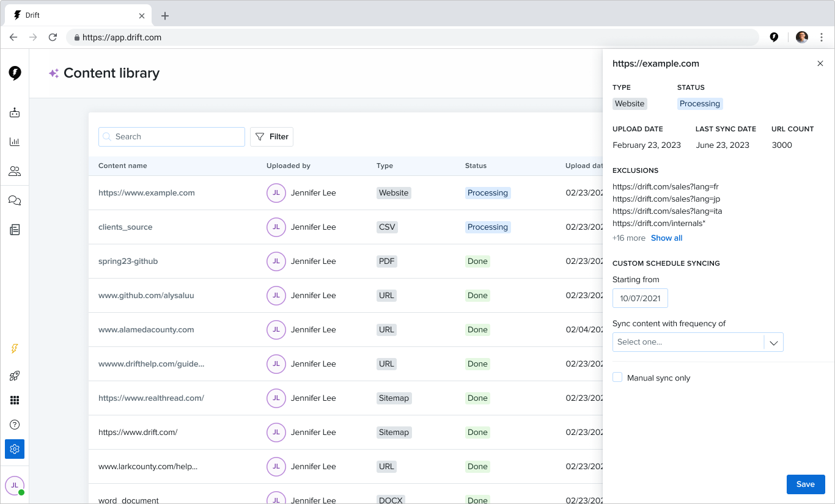This screenshot has width=835, height=504.
Task: Click the Starting from date field
Action: pos(640,298)
